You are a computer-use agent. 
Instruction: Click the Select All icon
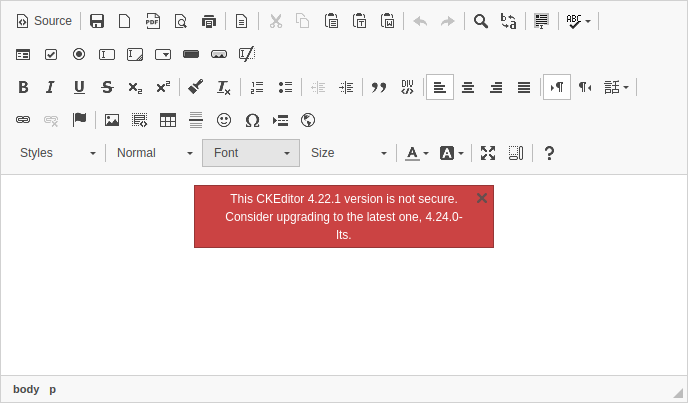point(541,21)
